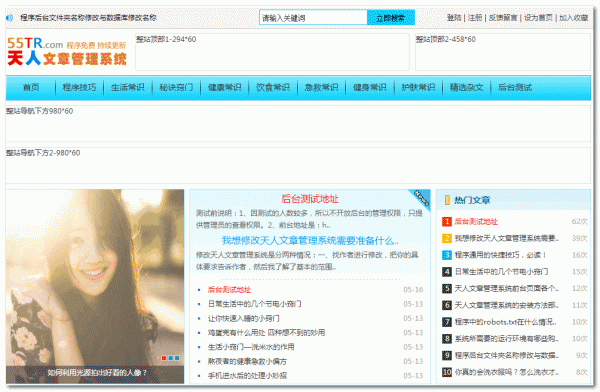
Task: Open the red headline 后台测试地址
Action: pyautogui.click(x=310, y=199)
